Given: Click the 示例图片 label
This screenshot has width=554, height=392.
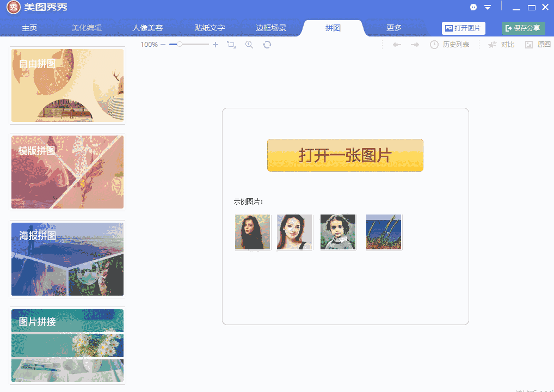Looking at the screenshot, I should click(248, 201).
